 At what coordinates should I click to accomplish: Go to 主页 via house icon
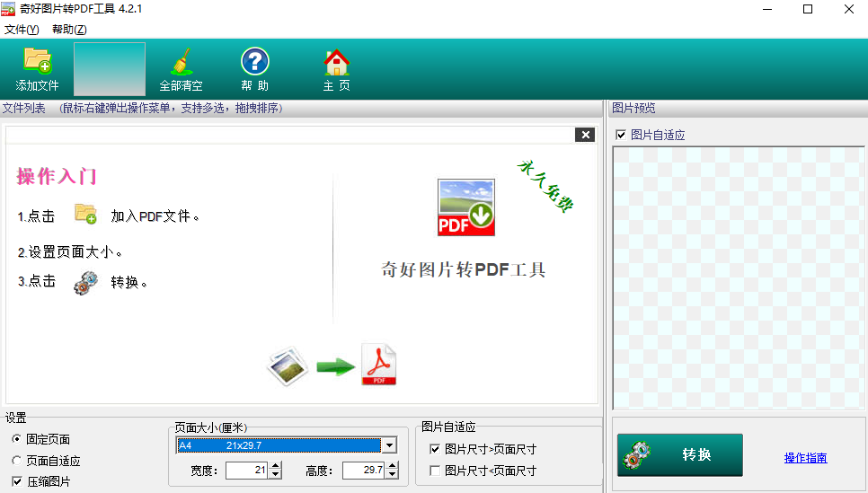(x=337, y=62)
